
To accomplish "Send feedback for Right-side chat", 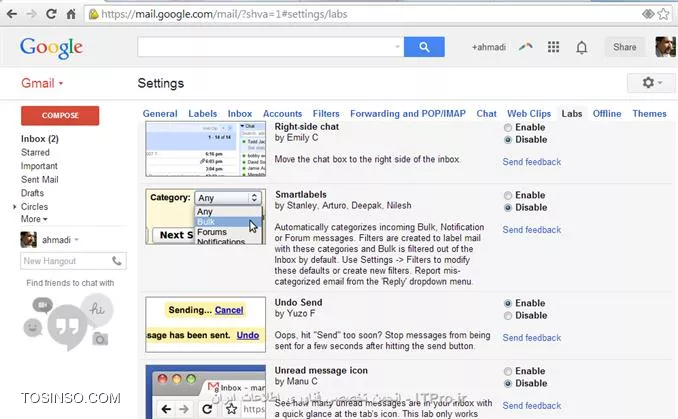I will [x=531, y=162].
